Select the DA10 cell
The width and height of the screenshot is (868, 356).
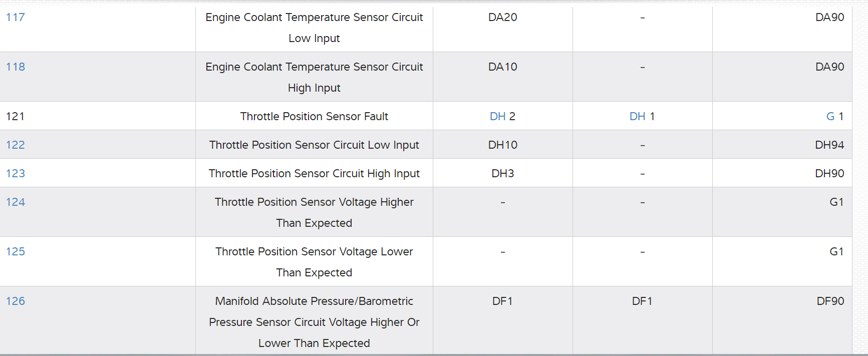tap(502, 67)
